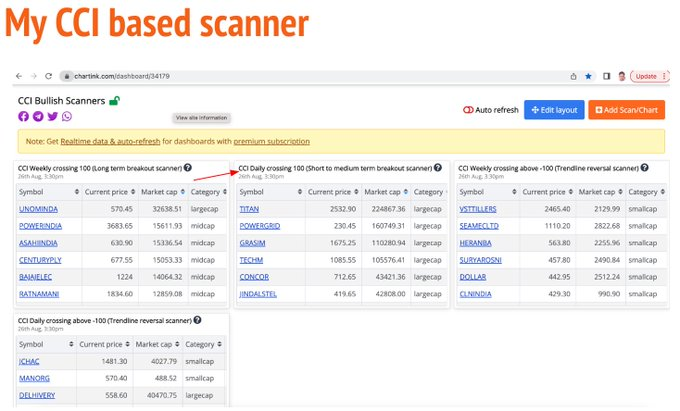Sort Daily above -100 table by Symbol

coord(46,344)
